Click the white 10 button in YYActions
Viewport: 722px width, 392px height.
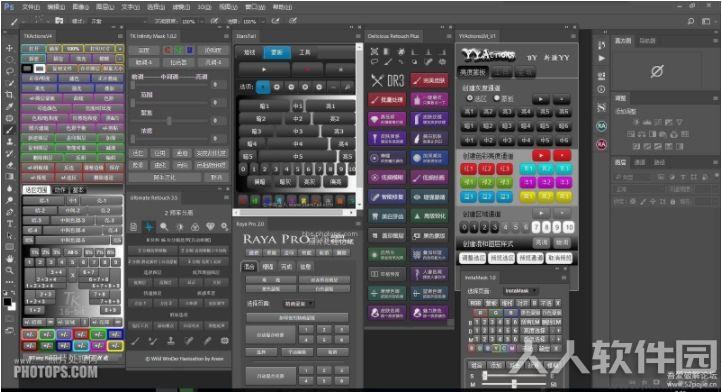pyautogui.click(x=569, y=227)
